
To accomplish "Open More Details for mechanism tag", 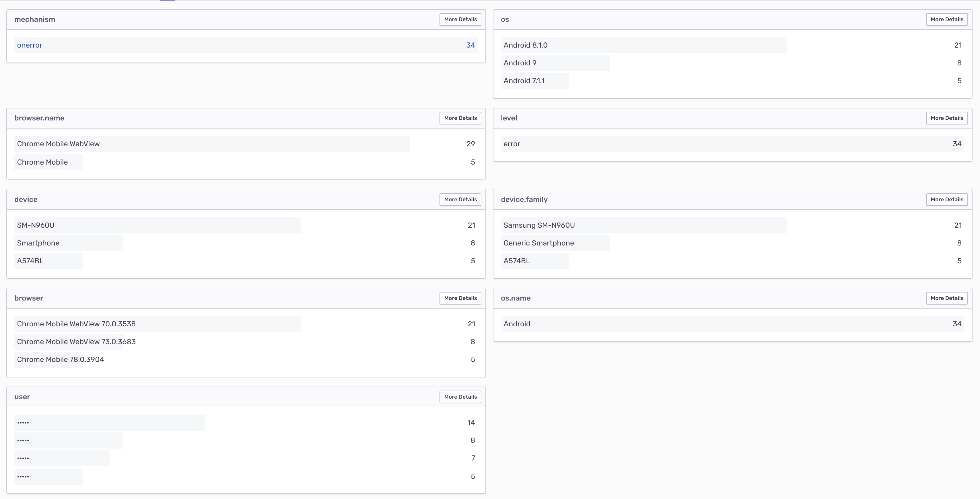I will pos(460,20).
